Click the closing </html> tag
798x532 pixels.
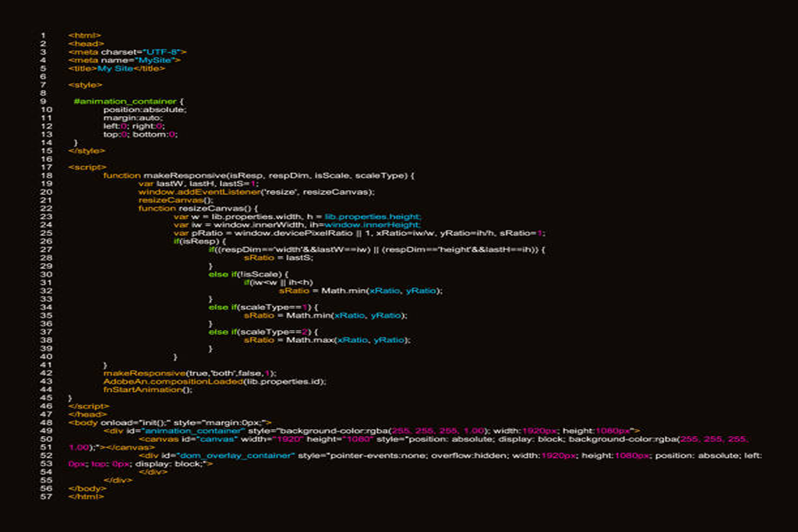pos(85,496)
